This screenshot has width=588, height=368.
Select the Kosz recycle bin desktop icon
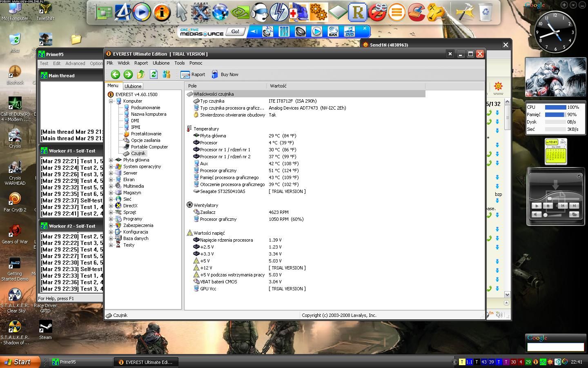pos(15,43)
